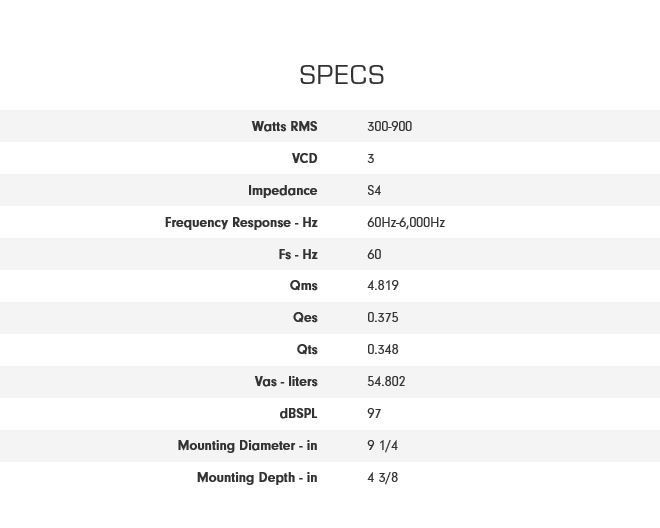Image resolution: width=660 pixels, height=528 pixels.
Task: Select the 4.819 Qms value
Action: pos(382,286)
